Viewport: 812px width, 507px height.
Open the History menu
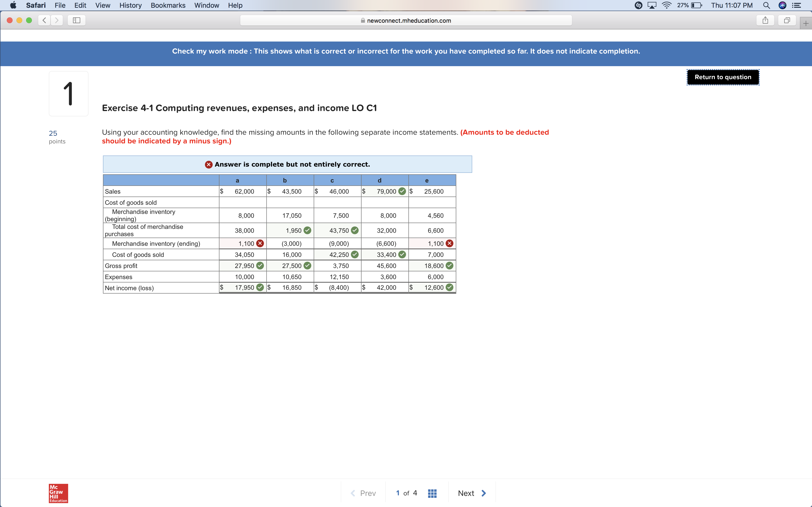click(130, 5)
